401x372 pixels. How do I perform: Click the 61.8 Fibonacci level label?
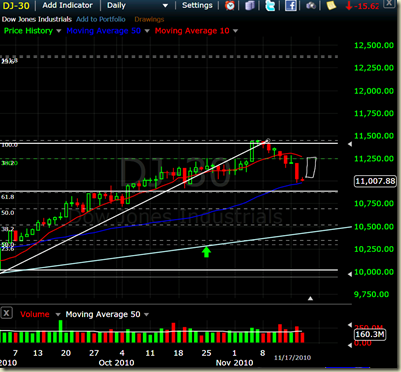point(8,197)
